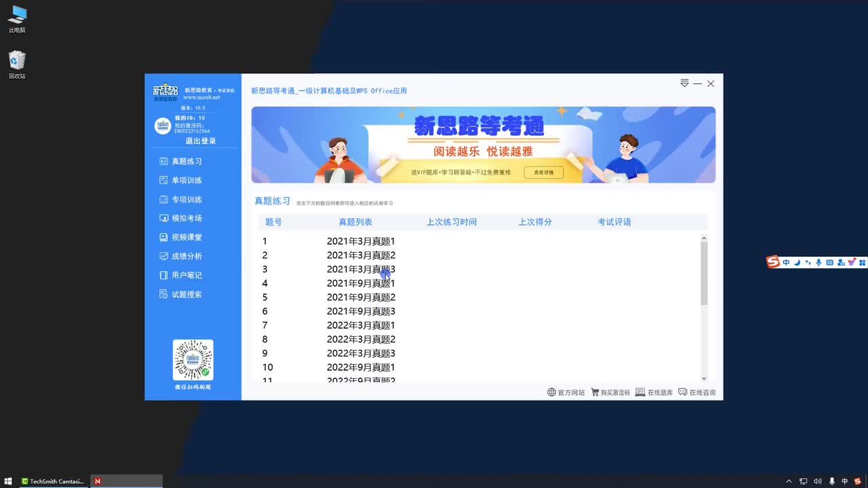The width and height of the screenshot is (868, 488).
Task: Select 2021年9月真题2 in the list
Action: [x=361, y=298]
